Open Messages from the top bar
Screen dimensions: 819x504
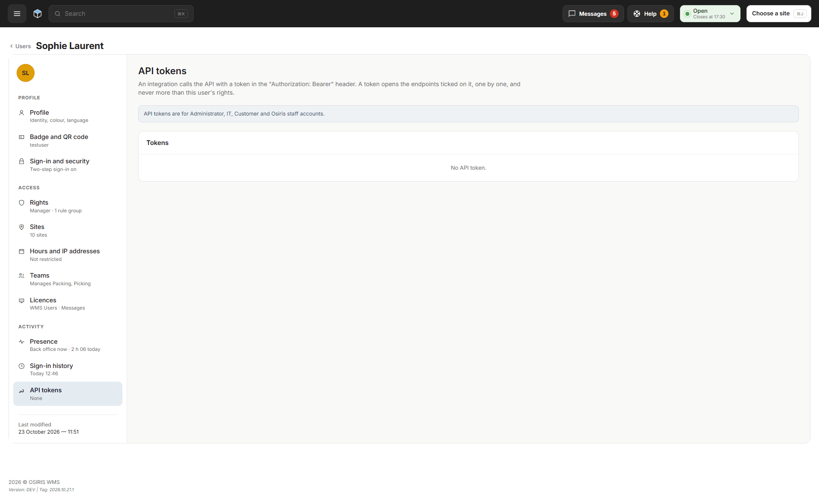(x=593, y=14)
